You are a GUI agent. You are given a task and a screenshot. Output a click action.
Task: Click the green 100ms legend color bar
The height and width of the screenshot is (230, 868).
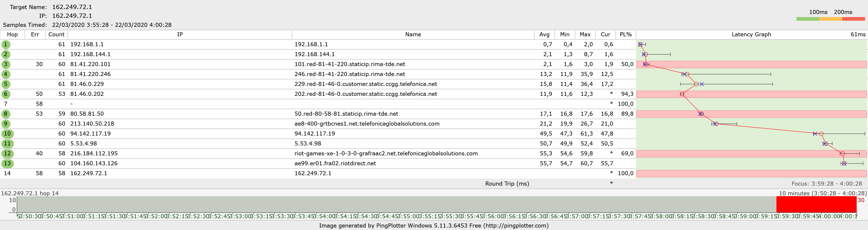coord(807,19)
